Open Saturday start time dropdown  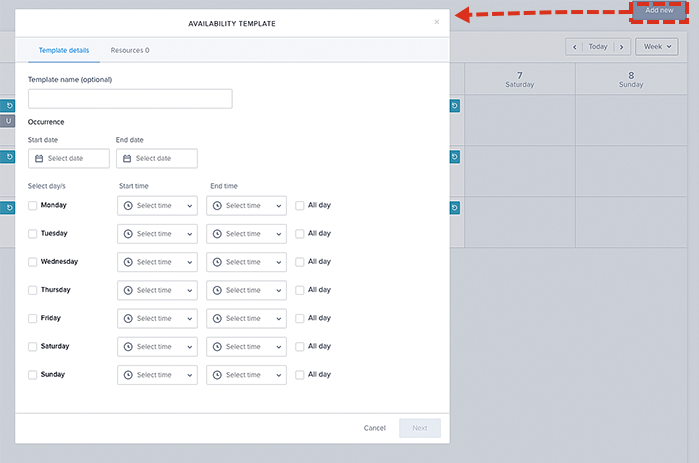pos(157,347)
